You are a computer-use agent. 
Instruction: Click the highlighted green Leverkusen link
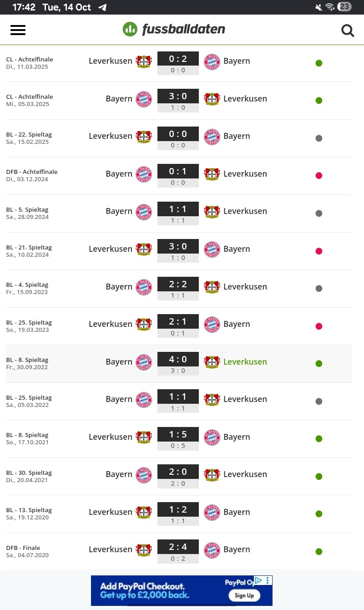245,362
